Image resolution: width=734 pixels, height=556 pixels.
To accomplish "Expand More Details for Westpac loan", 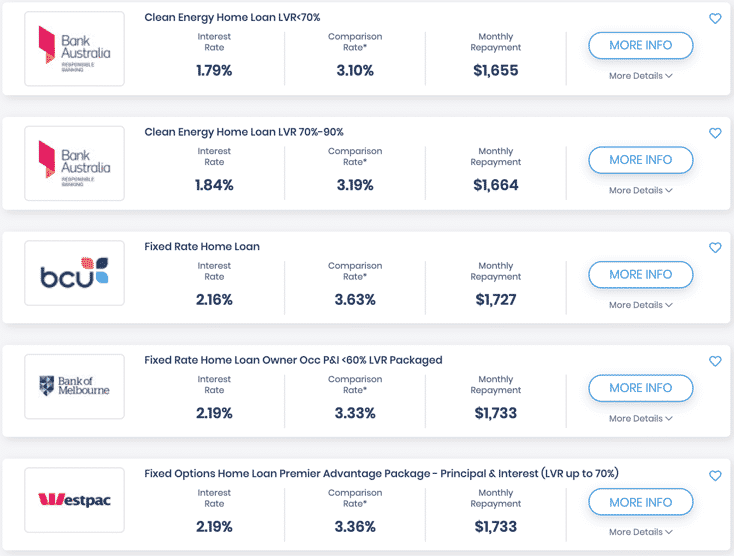I will (x=640, y=532).
